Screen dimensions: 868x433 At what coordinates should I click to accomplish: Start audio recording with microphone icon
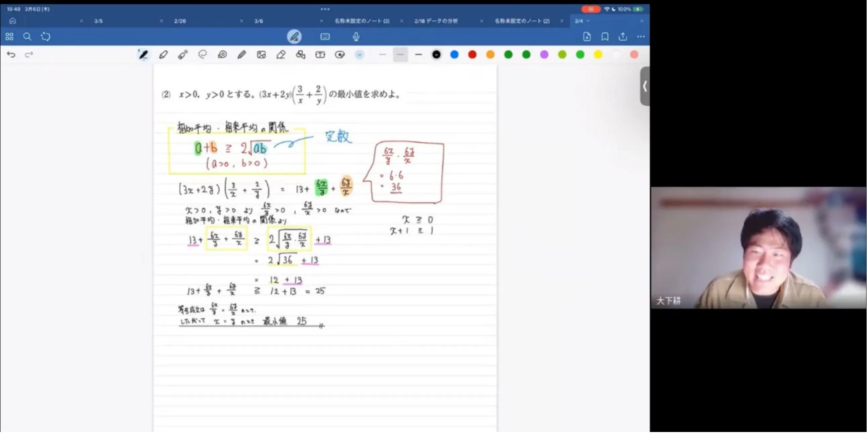(x=356, y=36)
